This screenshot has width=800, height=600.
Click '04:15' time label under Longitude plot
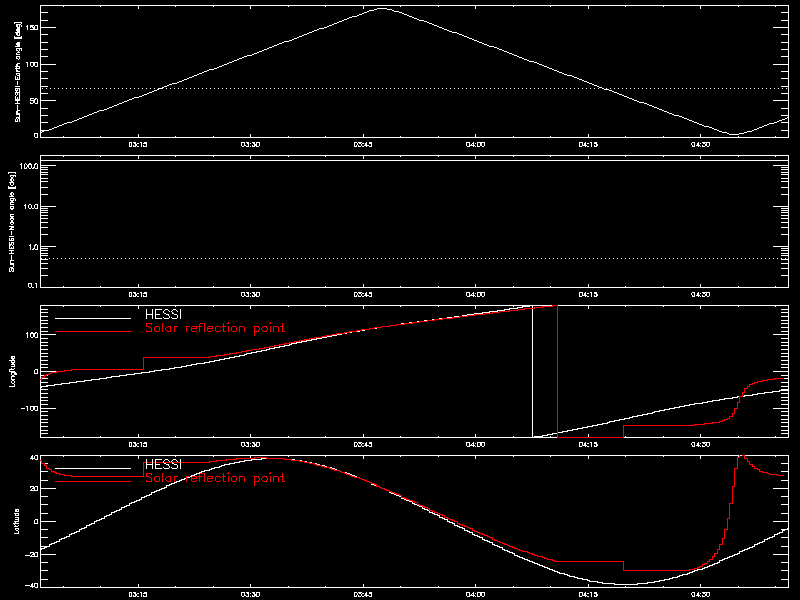(x=588, y=444)
